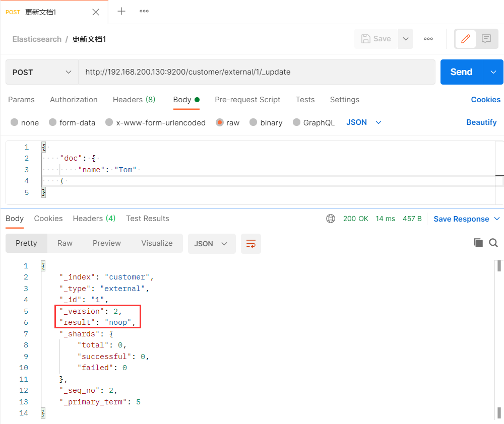Open the Cookies link
504x424 pixels.
click(x=485, y=100)
